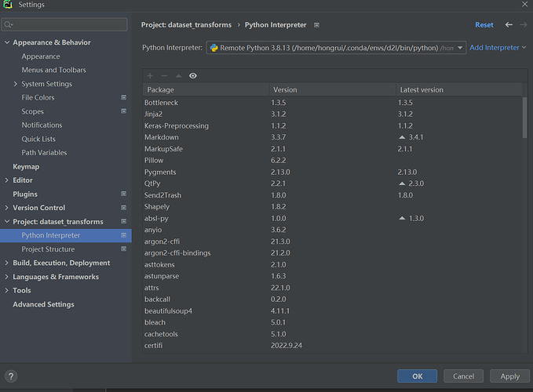The image size is (533, 392).
Task: Click QtPy upgrade-available arrow icon
Action: (402, 183)
